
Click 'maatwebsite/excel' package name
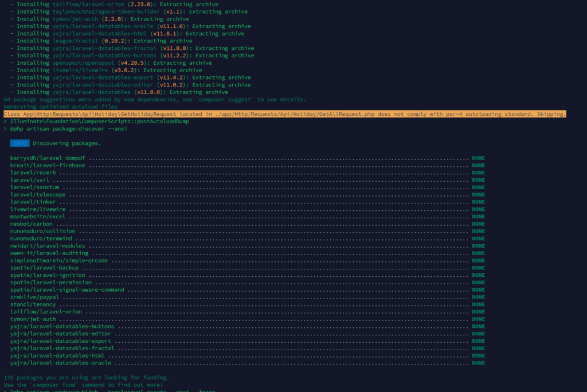point(38,217)
